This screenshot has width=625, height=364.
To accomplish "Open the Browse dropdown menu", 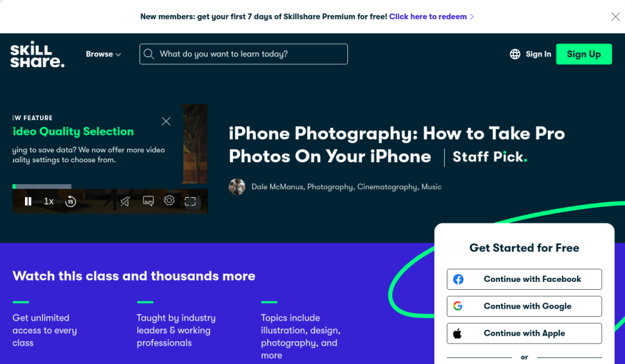I will (x=103, y=54).
